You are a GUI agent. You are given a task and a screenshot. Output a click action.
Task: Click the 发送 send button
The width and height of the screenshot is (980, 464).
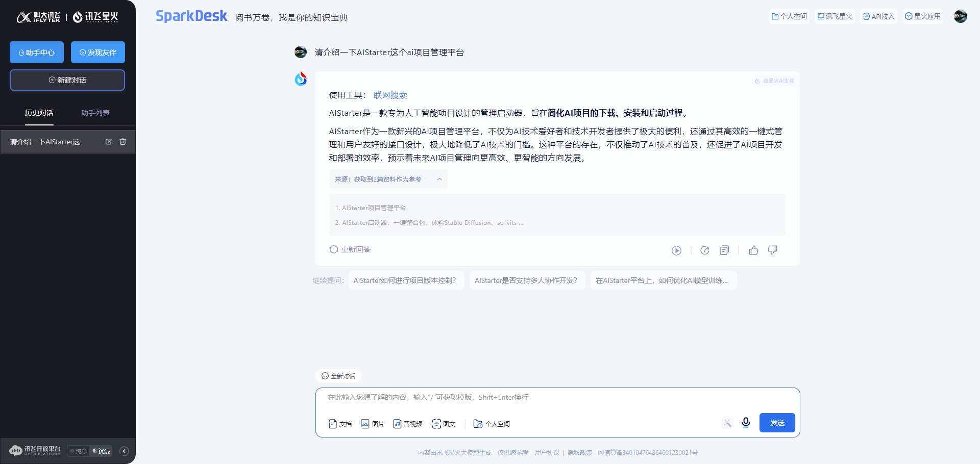pyautogui.click(x=777, y=423)
